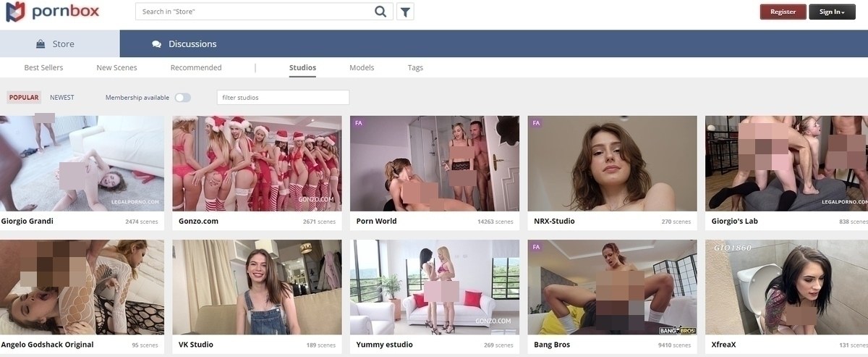Click the "95 scenes" count
Viewport: 868px width, 357px height.
coord(145,345)
